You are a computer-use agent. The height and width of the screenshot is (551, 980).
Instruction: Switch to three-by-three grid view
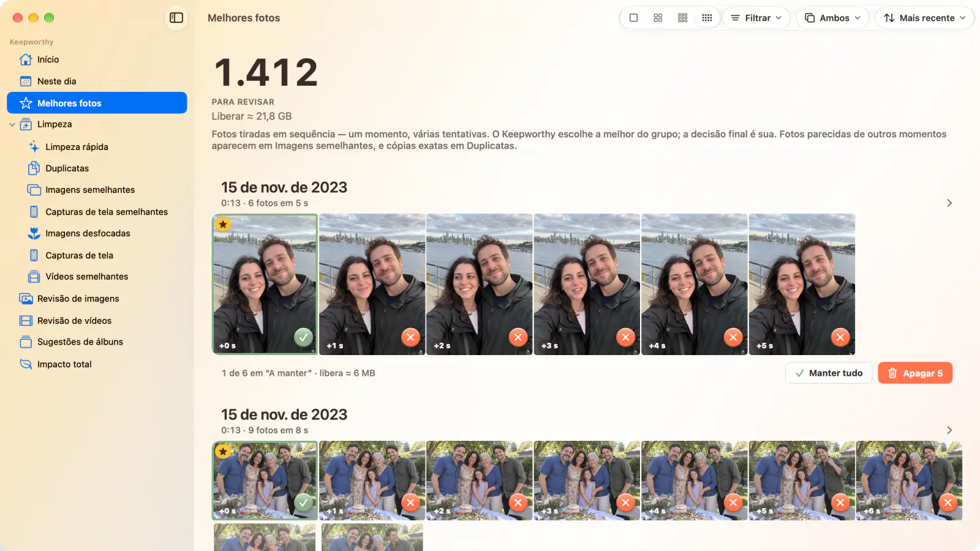click(x=683, y=18)
